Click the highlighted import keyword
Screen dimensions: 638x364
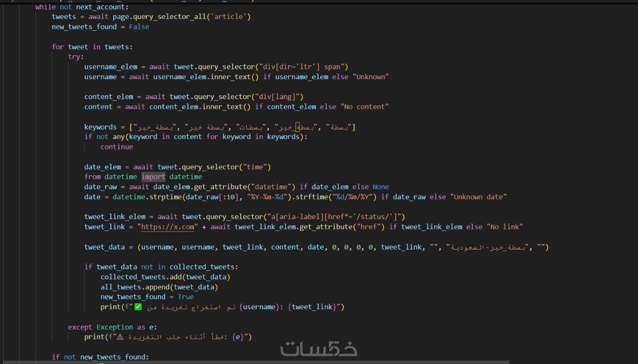154,177
